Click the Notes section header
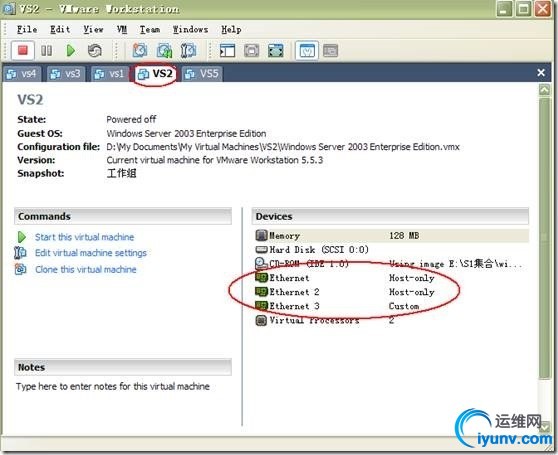Viewport: 558px width, 455px height. tap(123, 367)
